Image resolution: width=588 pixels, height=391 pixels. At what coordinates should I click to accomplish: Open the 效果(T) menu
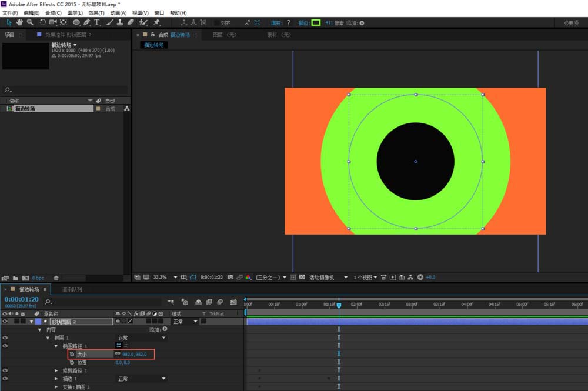pyautogui.click(x=96, y=13)
